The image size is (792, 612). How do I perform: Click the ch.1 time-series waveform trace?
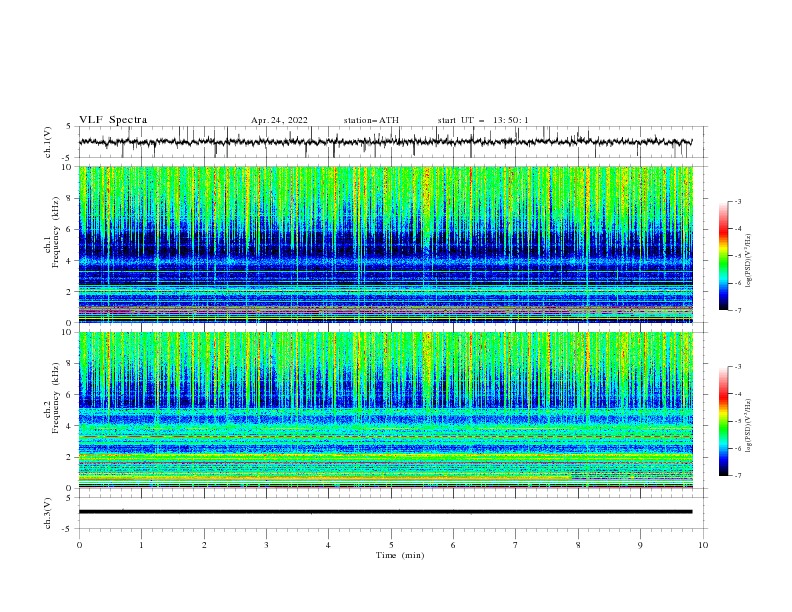[385, 142]
